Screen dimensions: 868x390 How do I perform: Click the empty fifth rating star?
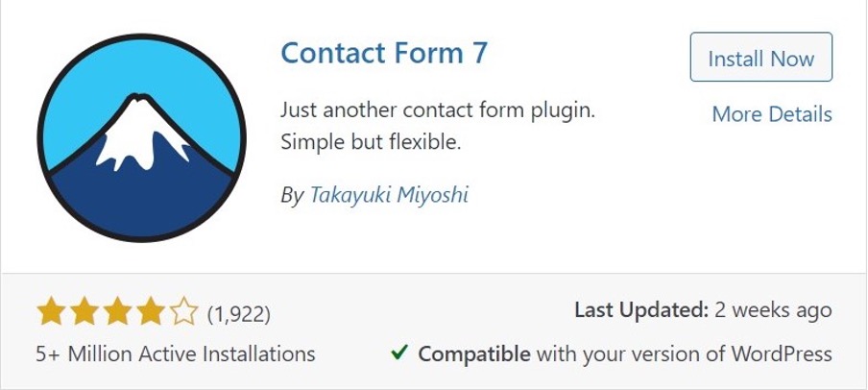183,312
